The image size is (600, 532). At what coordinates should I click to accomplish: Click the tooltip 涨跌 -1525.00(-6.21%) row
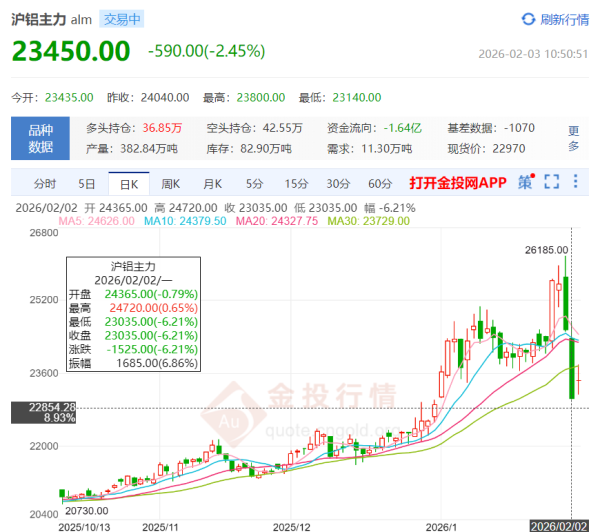pos(134,349)
